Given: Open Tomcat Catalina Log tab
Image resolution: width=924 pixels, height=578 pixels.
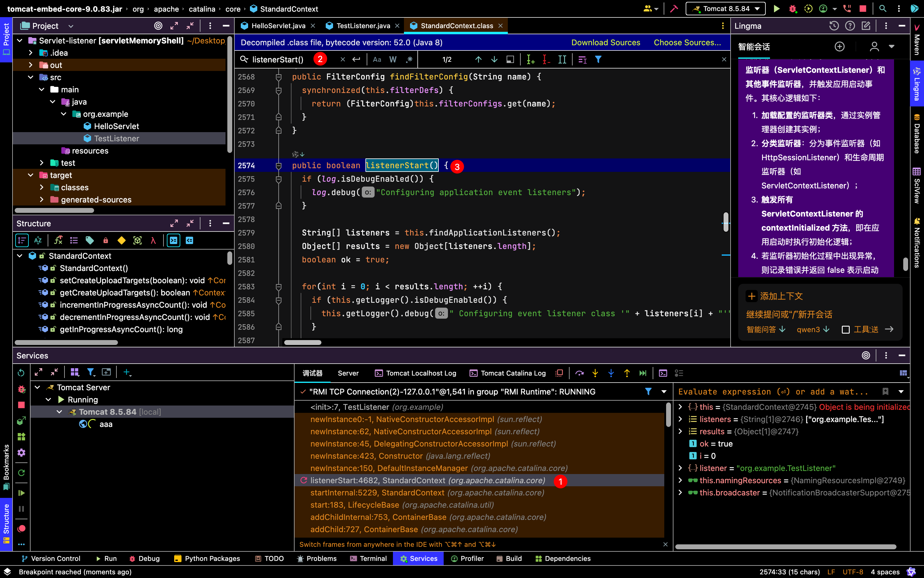Looking at the screenshot, I should [508, 373].
